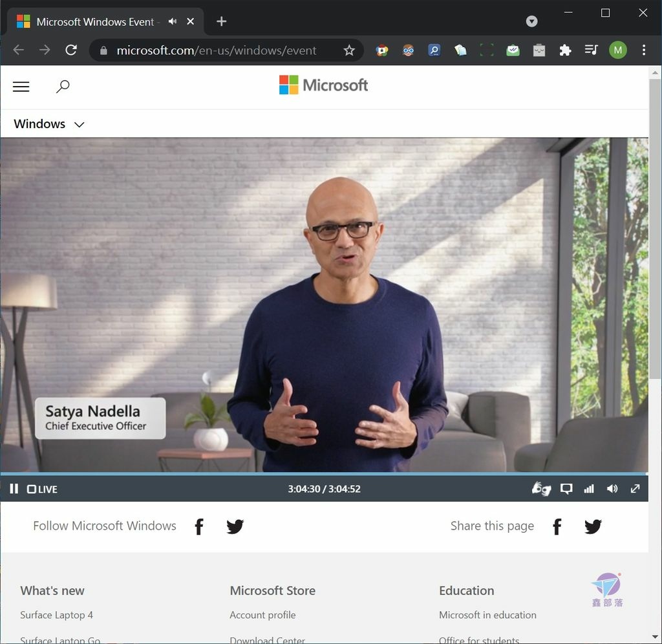The height and width of the screenshot is (644, 662).
Task: Go forward in browser history
Action: tap(45, 50)
